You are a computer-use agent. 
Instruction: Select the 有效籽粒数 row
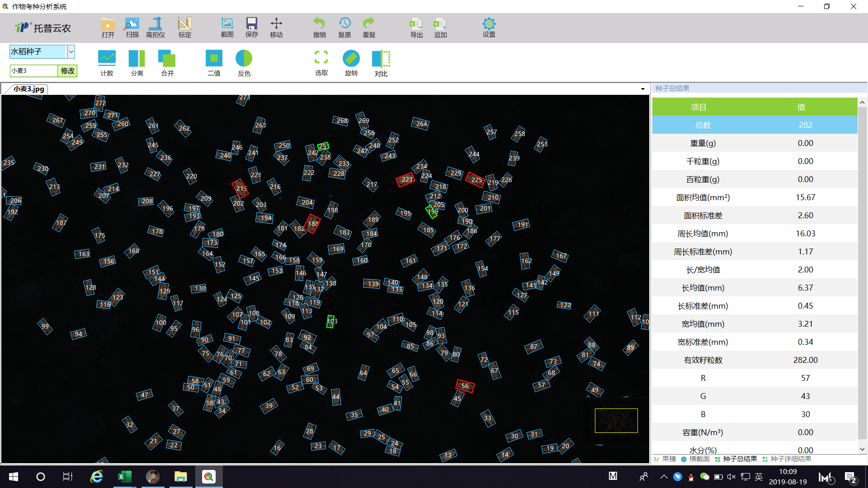coord(755,360)
